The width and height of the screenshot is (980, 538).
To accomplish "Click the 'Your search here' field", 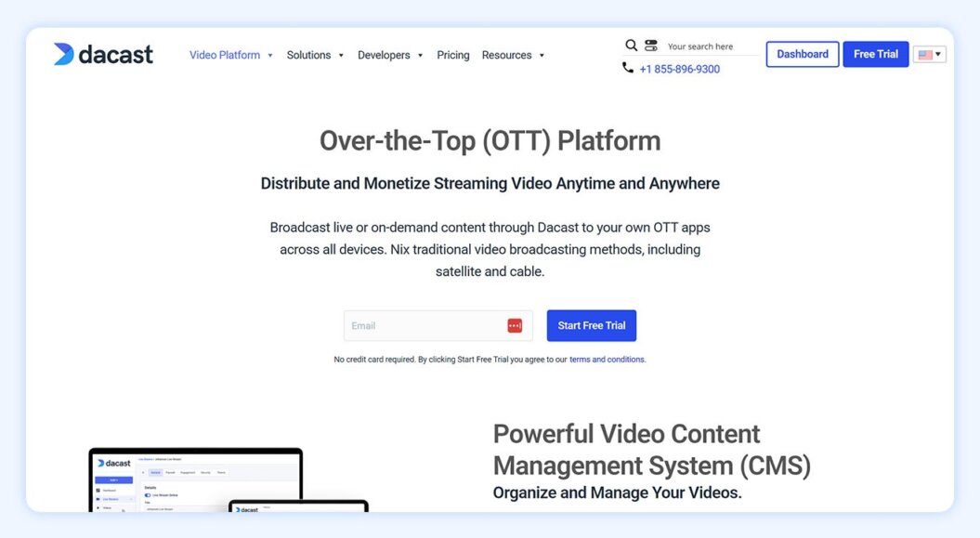I will [708, 46].
